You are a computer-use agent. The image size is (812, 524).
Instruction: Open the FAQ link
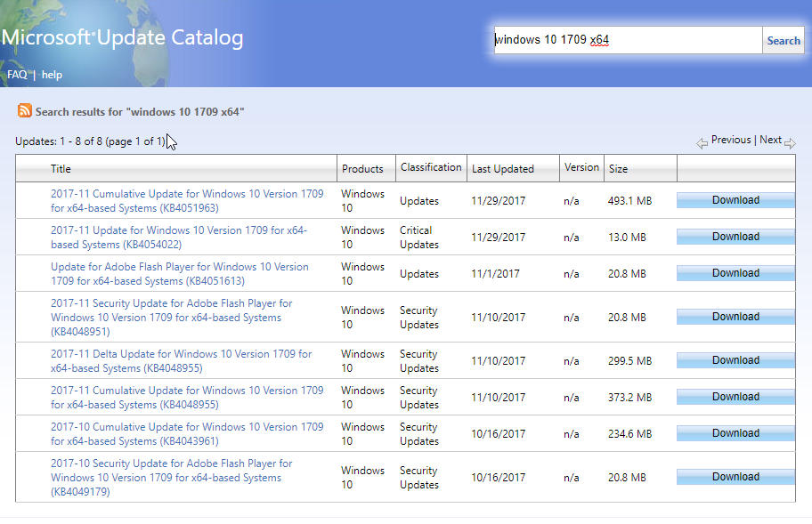[x=17, y=75]
